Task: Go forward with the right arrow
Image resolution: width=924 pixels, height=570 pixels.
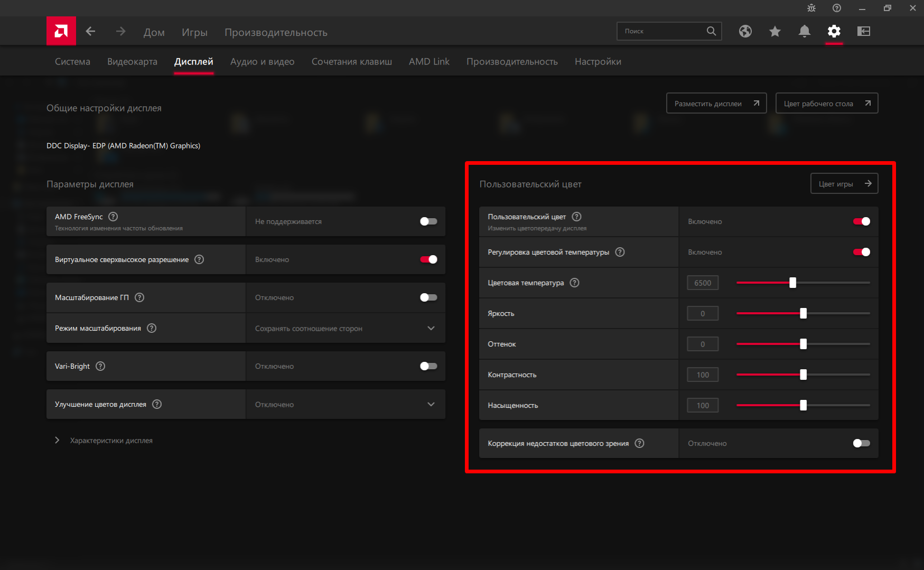Action: (x=121, y=31)
